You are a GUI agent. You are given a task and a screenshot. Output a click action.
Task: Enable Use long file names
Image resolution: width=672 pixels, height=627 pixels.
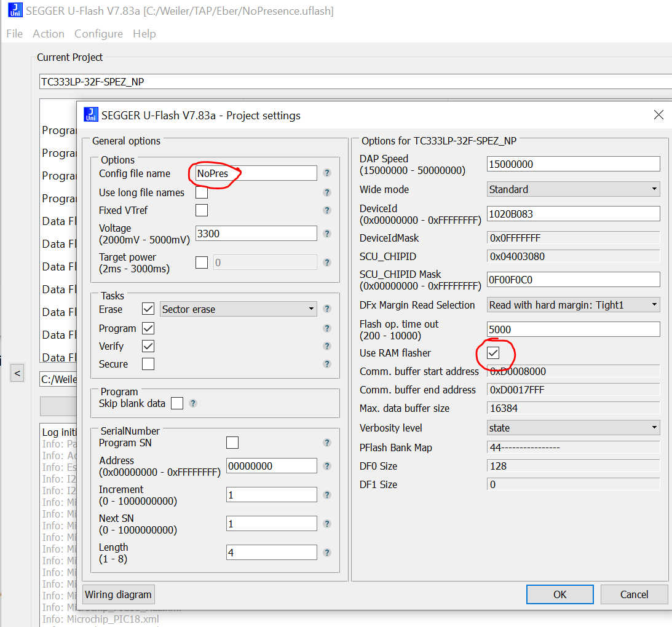coord(202,192)
